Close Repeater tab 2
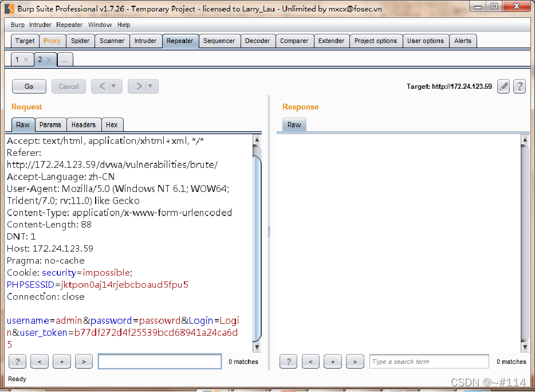This screenshot has height=392, width=535. [x=49, y=60]
